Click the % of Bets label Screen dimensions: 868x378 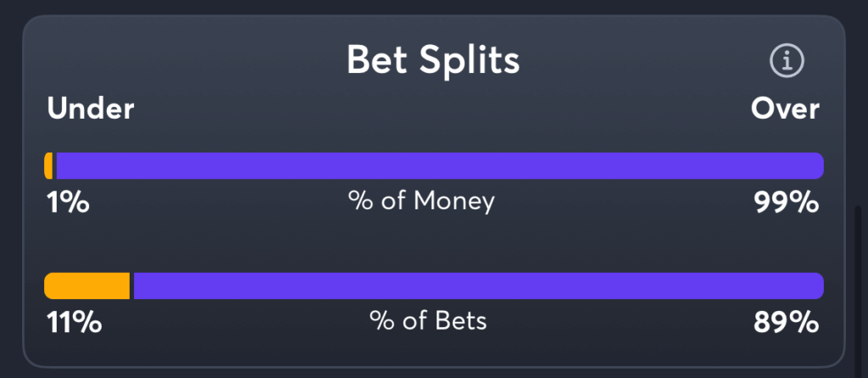click(x=428, y=321)
